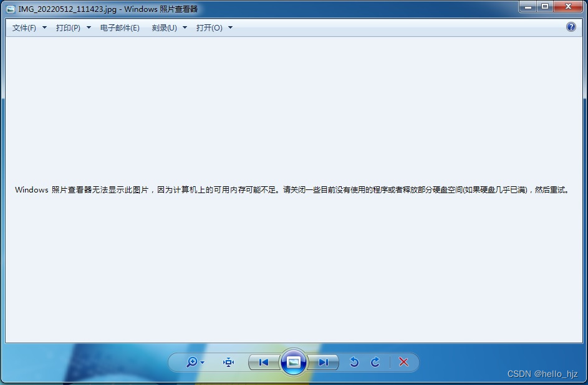588x385 pixels.
Task: Open the 打印(P) menu
Action: tap(68, 27)
